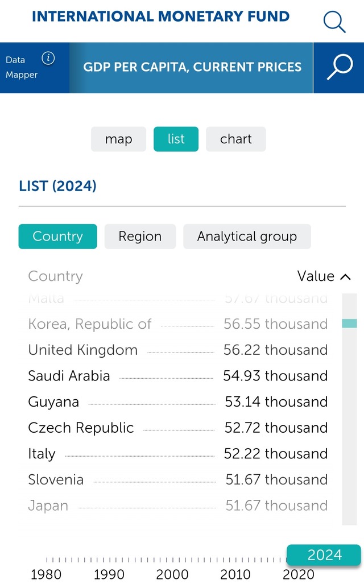364x588 pixels.
Task: Select the list view tab
Action: point(176,139)
